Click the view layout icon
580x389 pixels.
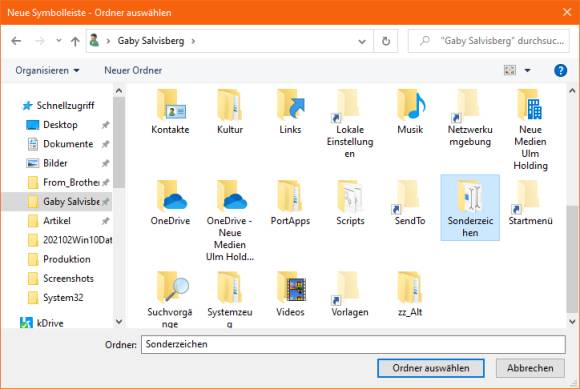tap(510, 70)
